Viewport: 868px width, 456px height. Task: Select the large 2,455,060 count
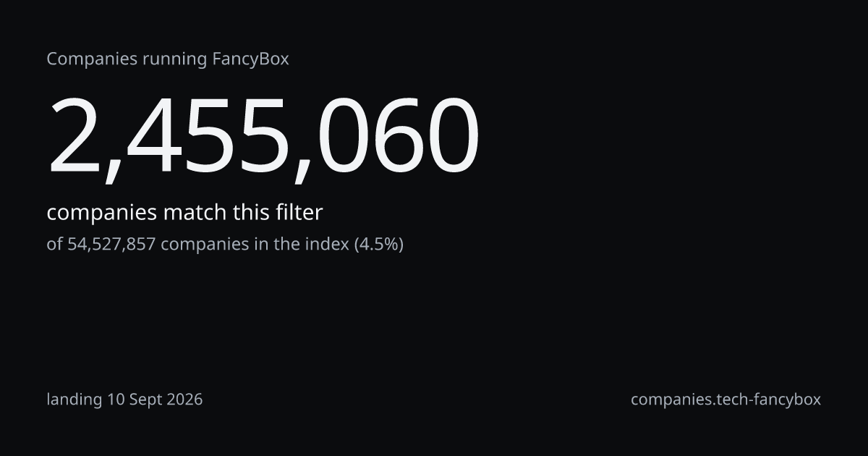pyautogui.click(x=263, y=138)
